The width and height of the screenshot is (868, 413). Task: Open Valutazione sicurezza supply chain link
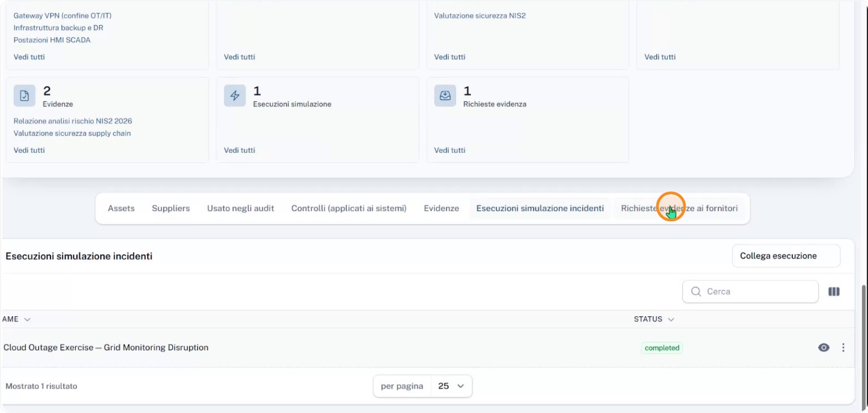click(72, 134)
